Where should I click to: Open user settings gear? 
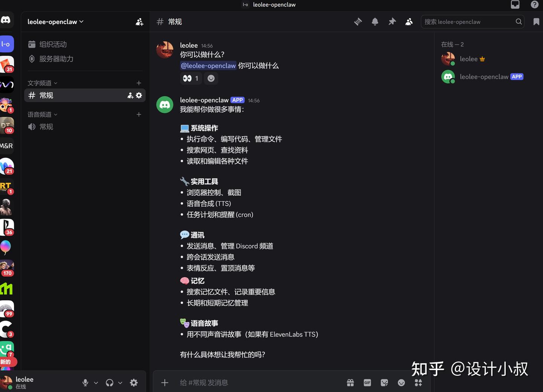point(134,383)
